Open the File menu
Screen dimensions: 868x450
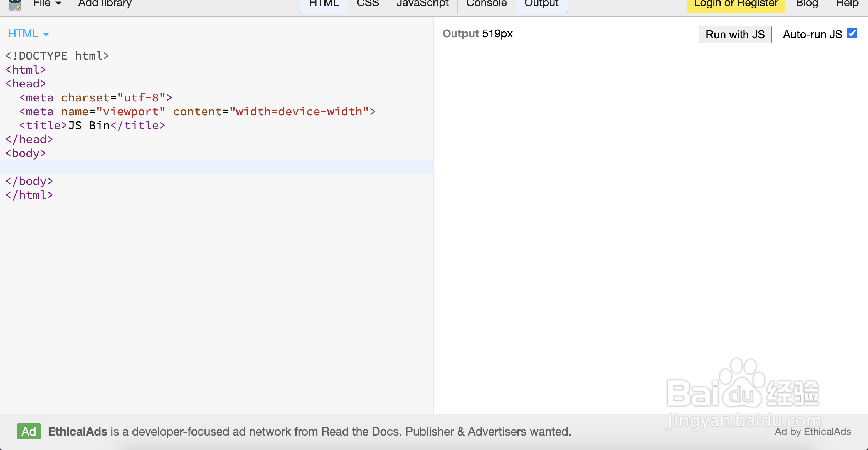tap(47, 4)
